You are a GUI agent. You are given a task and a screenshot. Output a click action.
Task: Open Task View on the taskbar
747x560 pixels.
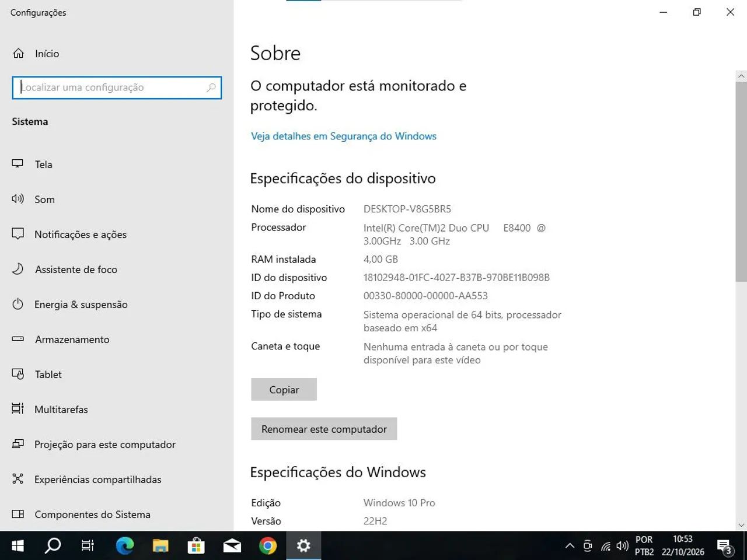point(88,545)
